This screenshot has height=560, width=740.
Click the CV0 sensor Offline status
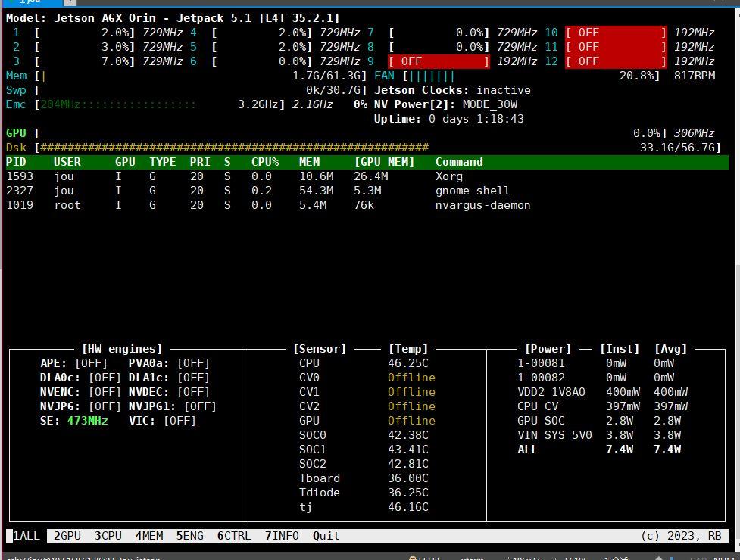[411, 378]
